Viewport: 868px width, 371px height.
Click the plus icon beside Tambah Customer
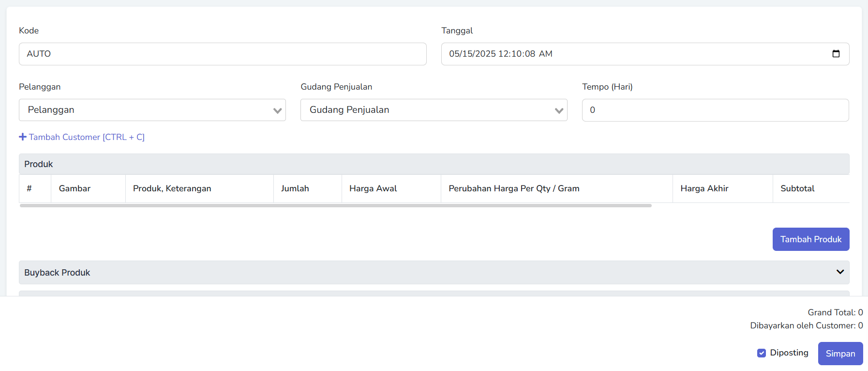click(23, 137)
